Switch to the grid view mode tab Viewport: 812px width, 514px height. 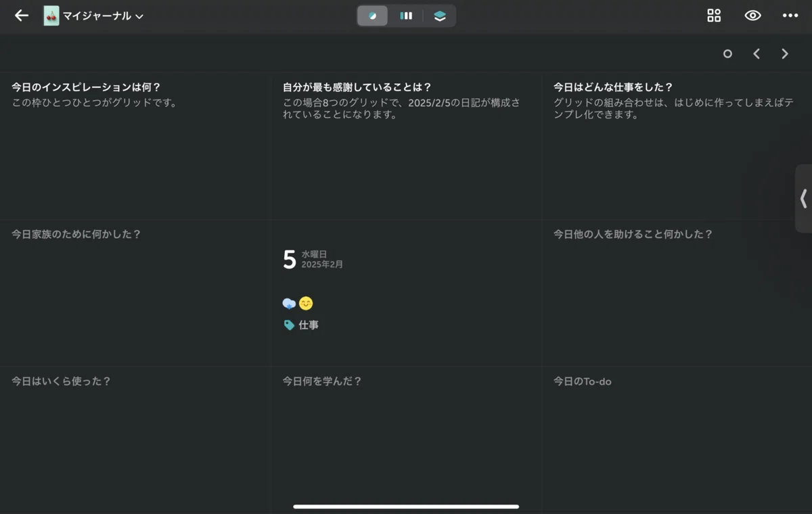click(373, 16)
